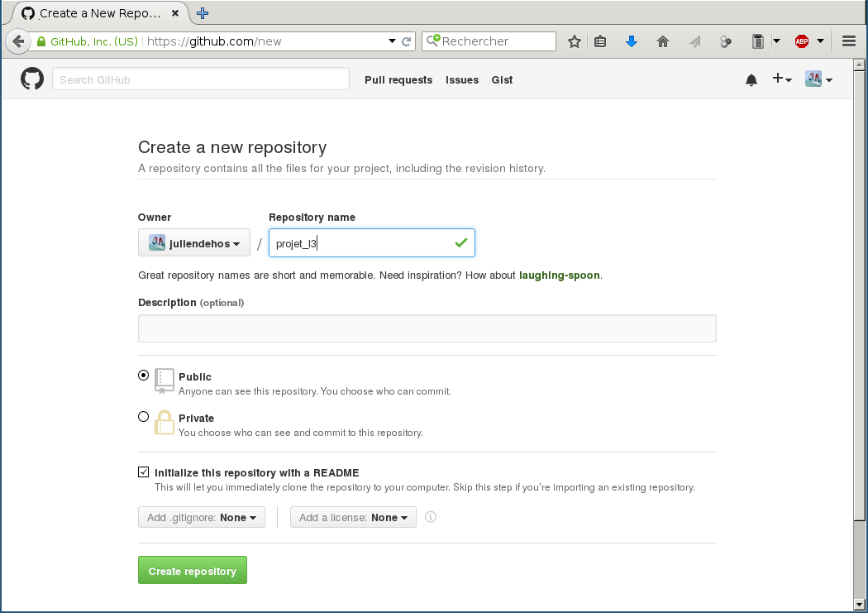The image size is (868, 613).
Task: Open Issues in the navigation
Action: (462, 79)
